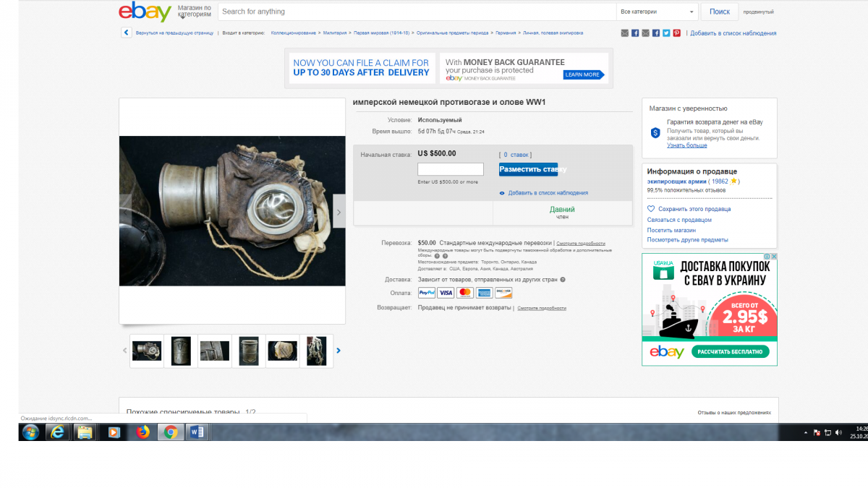Image resolution: width=868 pixels, height=488 pixels.
Task: Advance the thumbnail strip with blue arrow
Action: pos(338,351)
